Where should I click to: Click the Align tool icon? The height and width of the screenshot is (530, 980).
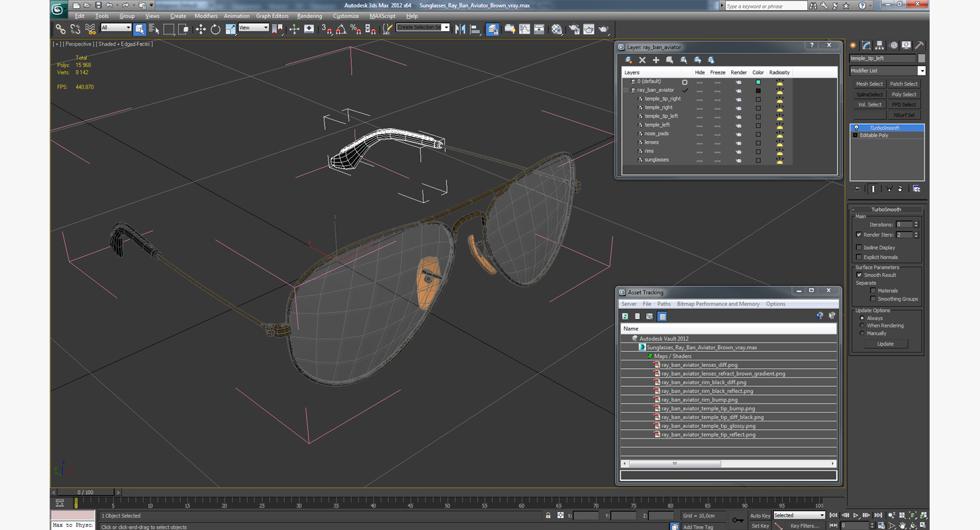(x=475, y=29)
